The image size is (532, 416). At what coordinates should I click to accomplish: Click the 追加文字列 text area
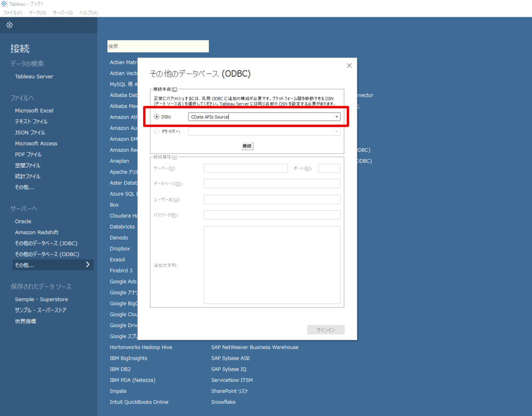pos(272,265)
